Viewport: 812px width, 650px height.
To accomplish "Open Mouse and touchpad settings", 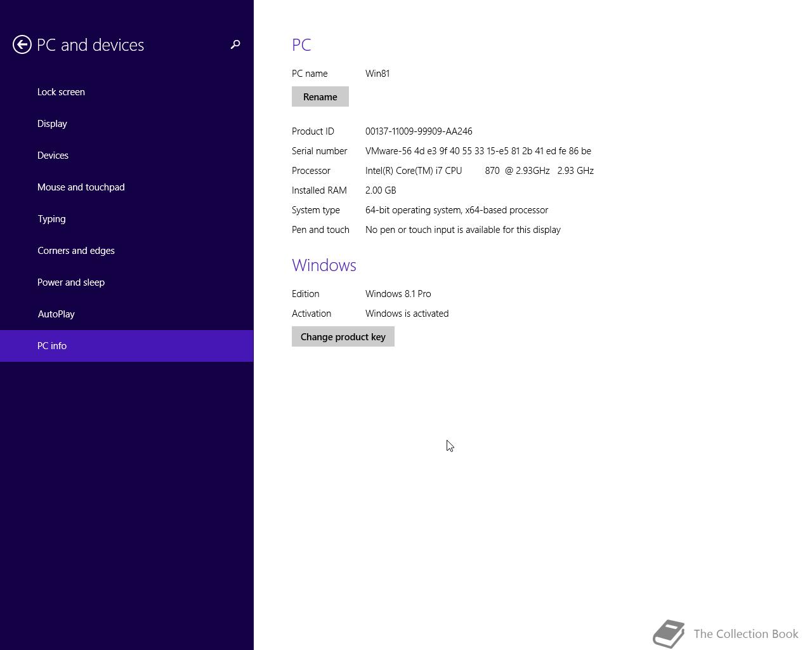I will (x=127, y=187).
